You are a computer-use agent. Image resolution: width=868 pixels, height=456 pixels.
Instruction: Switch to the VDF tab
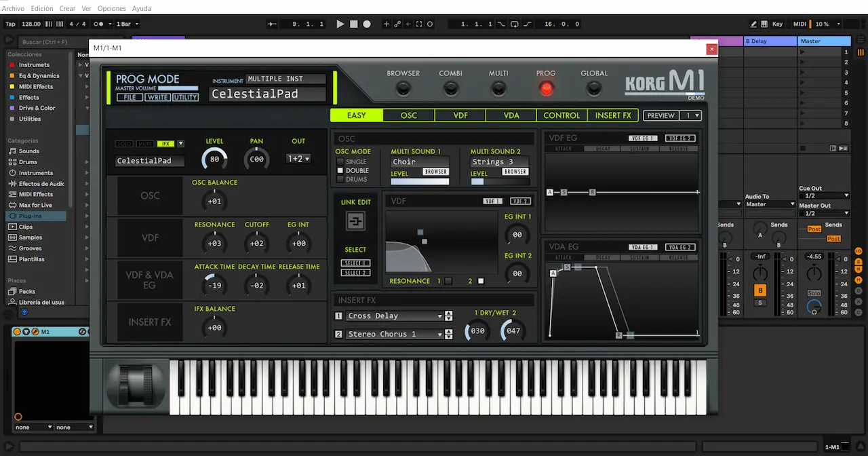tap(460, 115)
